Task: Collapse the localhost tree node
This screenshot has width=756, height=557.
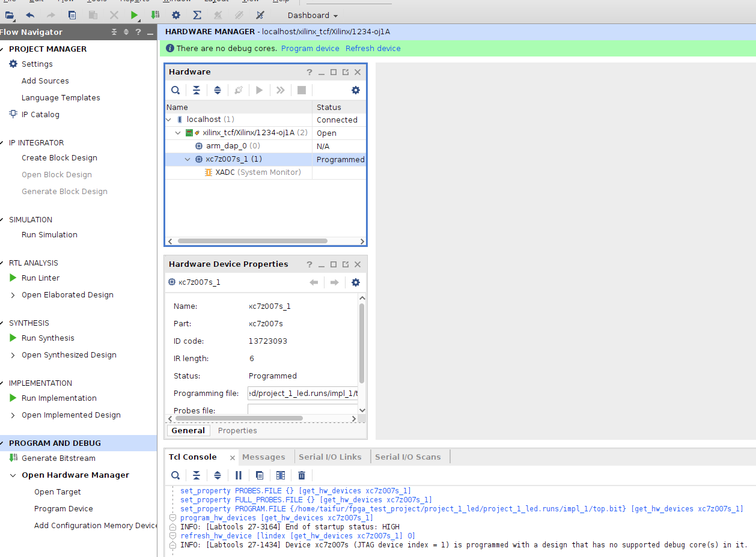Action: tap(169, 120)
